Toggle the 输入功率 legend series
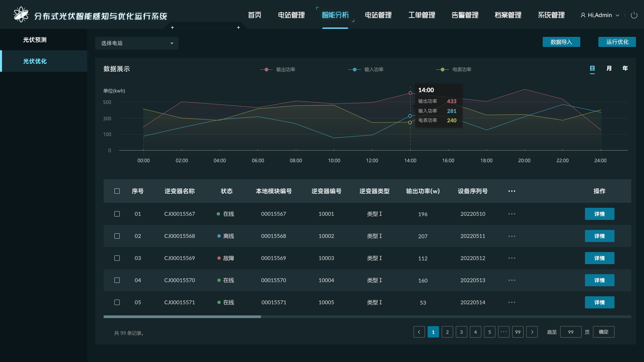The width and height of the screenshot is (644, 362). (366, 69)
